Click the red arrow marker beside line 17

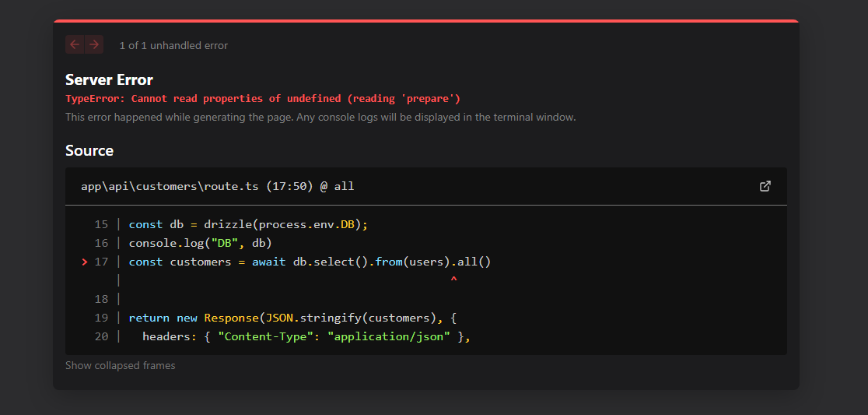point(85,262)
